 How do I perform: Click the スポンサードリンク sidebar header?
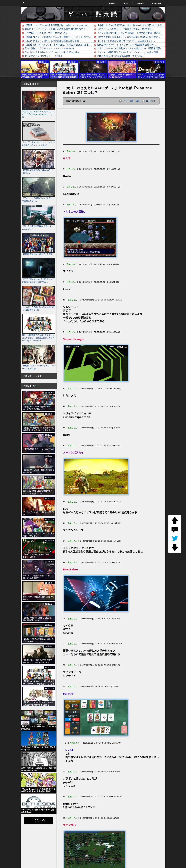39,376
